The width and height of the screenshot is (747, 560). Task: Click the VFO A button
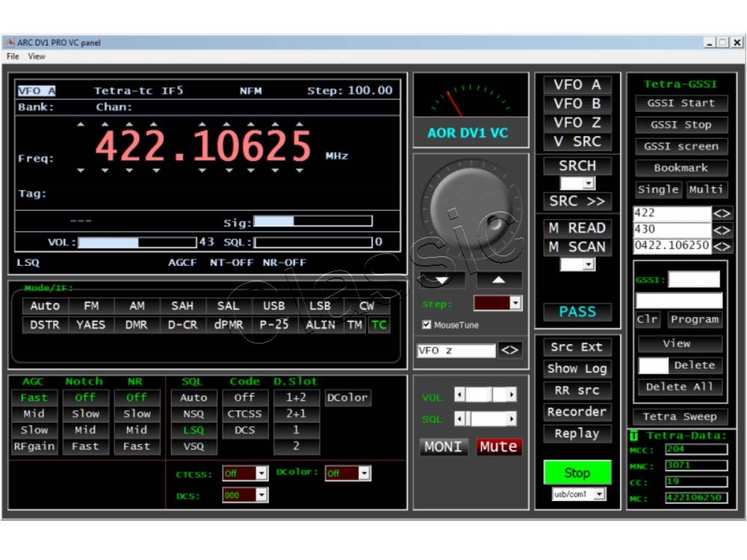pyautogui.click(x=577, y=85)
